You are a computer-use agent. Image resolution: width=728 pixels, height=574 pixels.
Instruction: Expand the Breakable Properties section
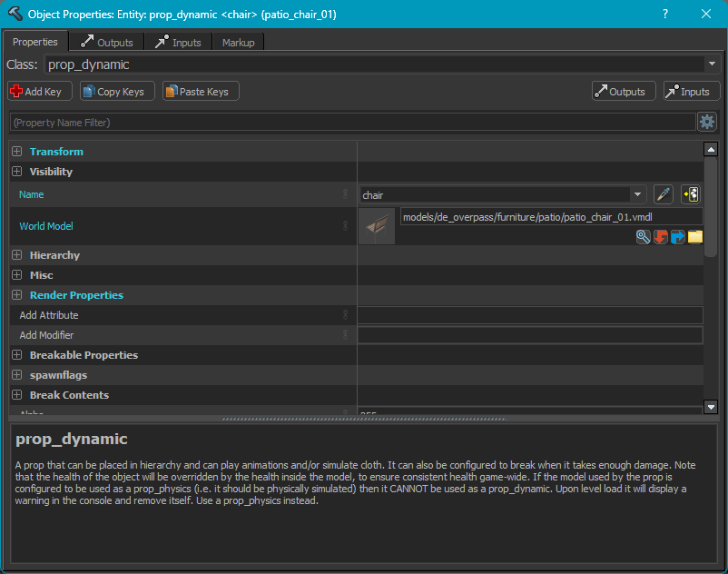[17, 355]
